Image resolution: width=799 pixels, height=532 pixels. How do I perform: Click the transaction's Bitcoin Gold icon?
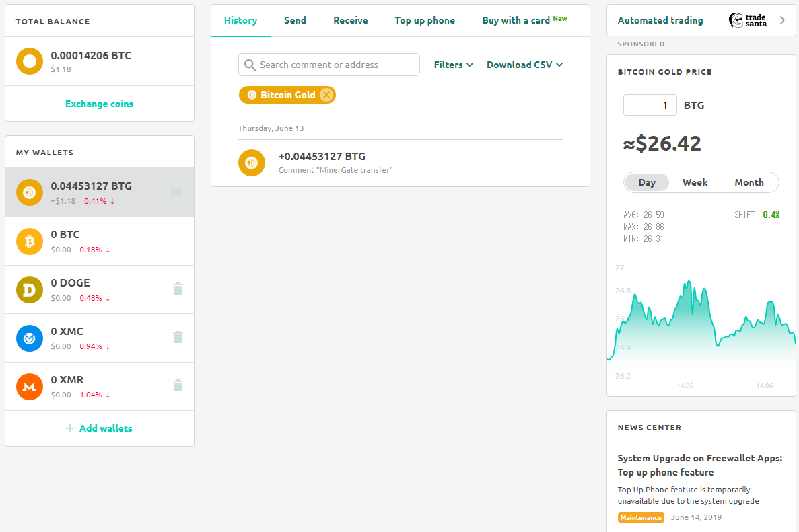252,163
